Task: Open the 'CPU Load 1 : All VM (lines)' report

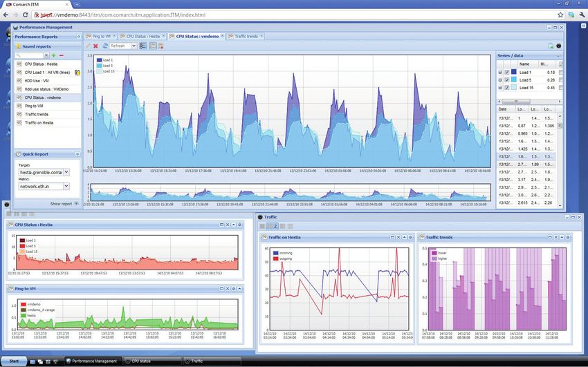Action: [x=47, y=73]
